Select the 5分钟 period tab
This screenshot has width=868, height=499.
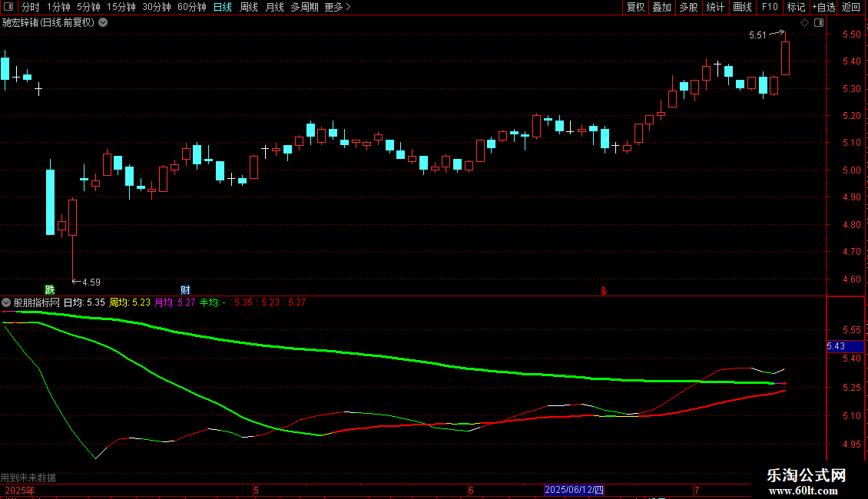88,7
